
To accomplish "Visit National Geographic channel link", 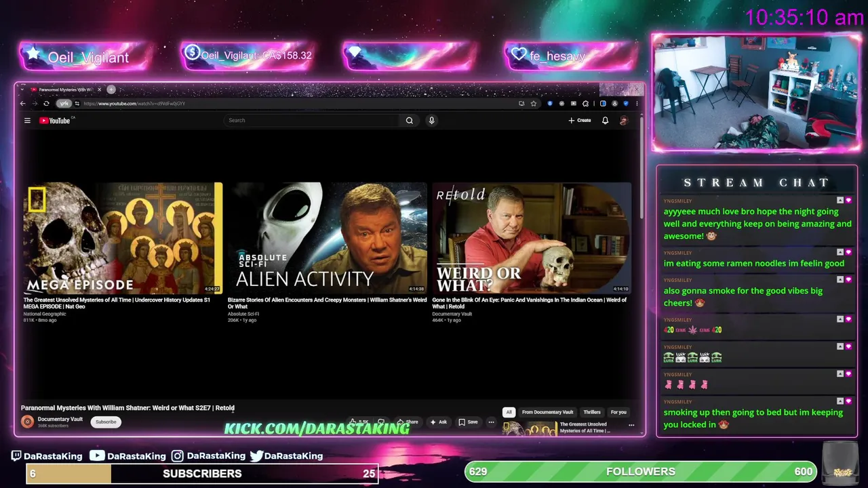I will point(45,314).
